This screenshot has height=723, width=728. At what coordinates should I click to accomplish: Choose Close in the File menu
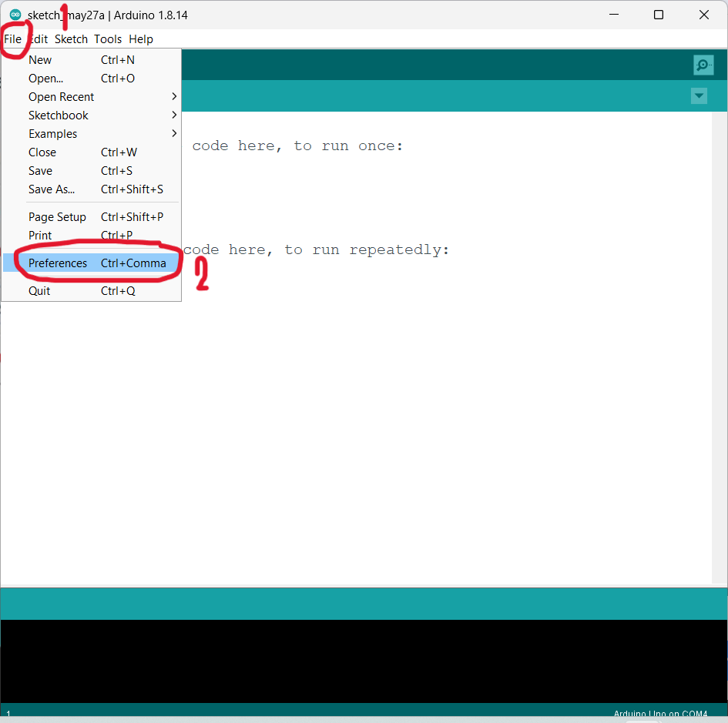(x=91, y=152)
